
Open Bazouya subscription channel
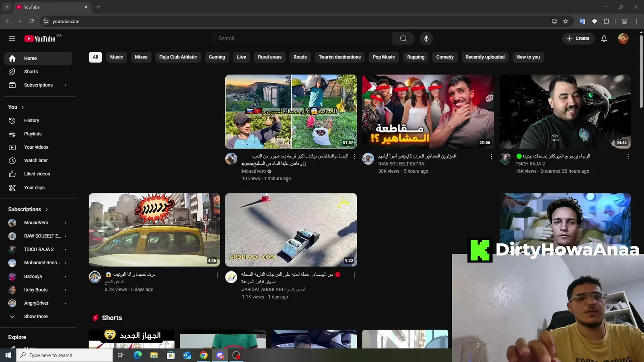pyautogui.click(x=38, y=277)
